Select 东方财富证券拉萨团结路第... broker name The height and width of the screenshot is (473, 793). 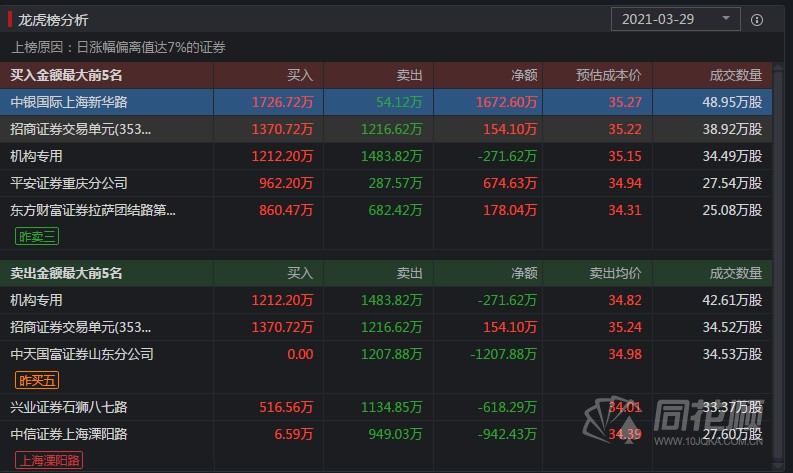[93, 210]
